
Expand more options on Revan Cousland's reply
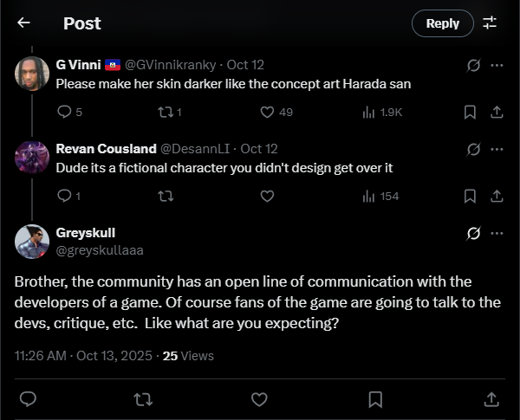click(x=497, y=149)
